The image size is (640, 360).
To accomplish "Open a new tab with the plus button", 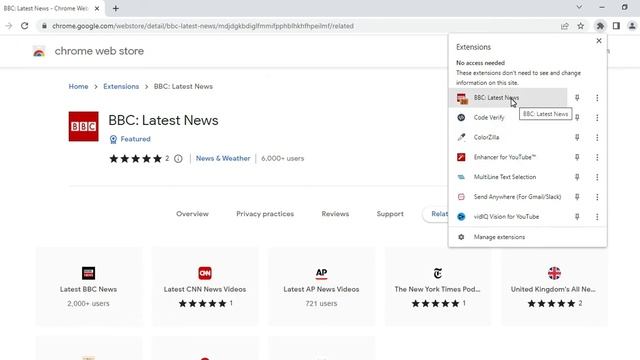I will (116, 8).
